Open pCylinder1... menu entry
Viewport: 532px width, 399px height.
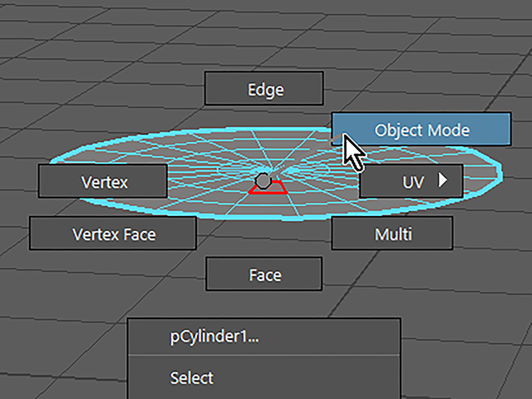(264, 337)
